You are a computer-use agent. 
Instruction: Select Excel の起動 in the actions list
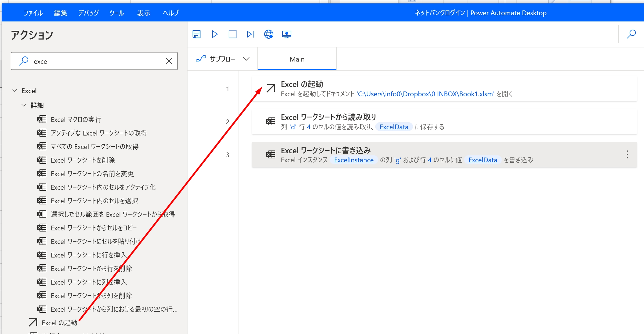point(59,323)
